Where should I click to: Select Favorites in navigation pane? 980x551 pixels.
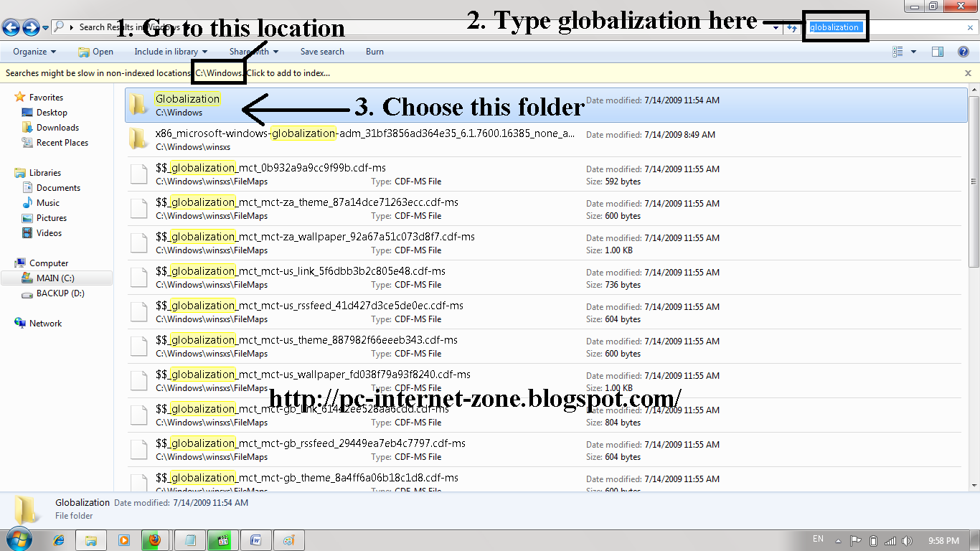point(46,98)
